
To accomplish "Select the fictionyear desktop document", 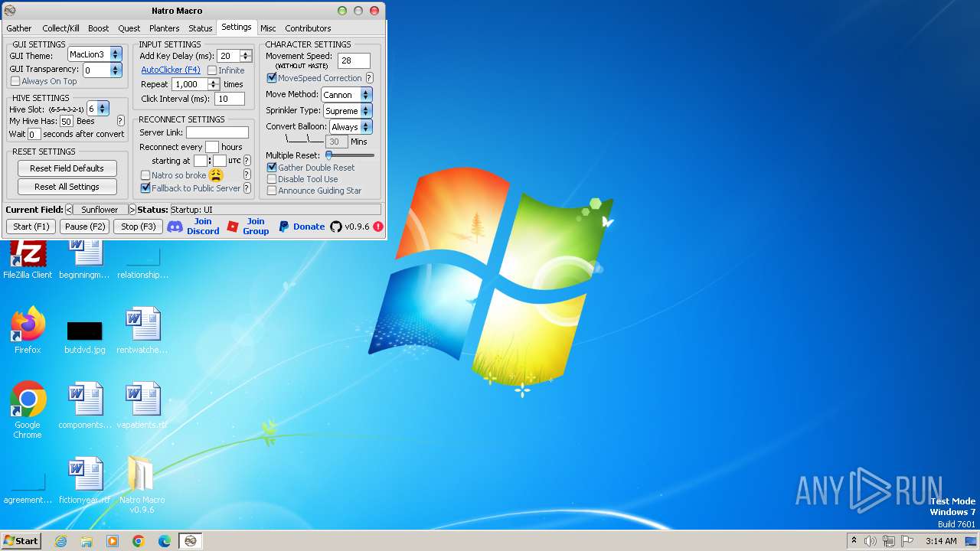I will tap(85, 480).
